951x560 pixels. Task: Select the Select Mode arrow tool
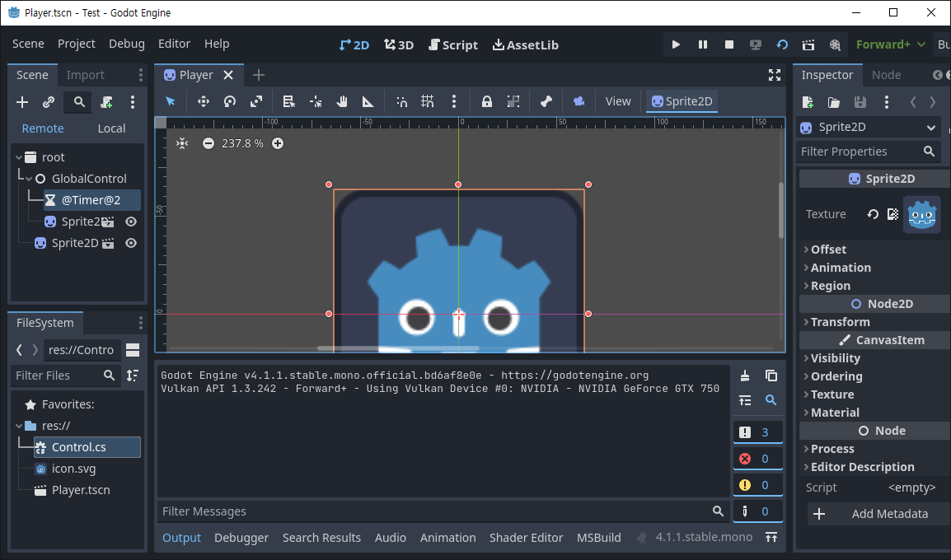coord(171,101)
